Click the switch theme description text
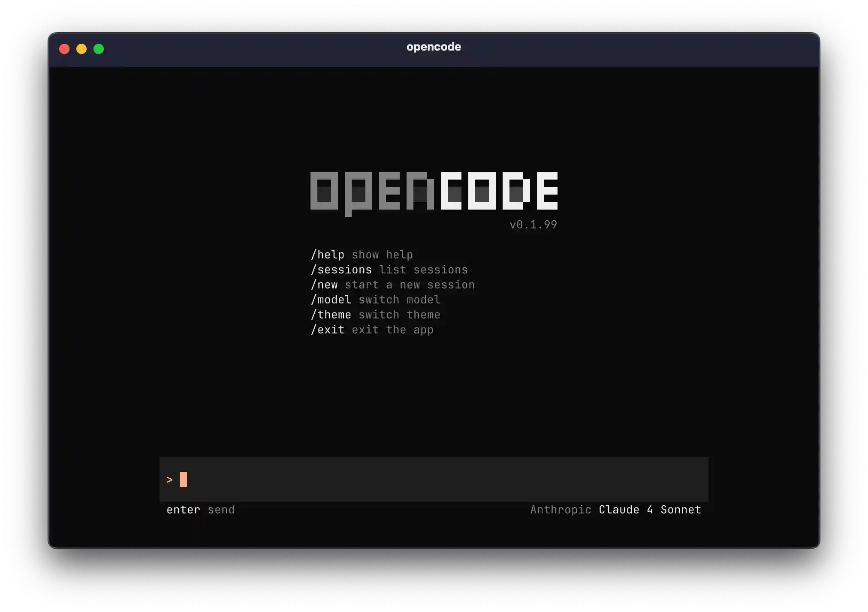 pyautogui.click(x=400, y=315)
